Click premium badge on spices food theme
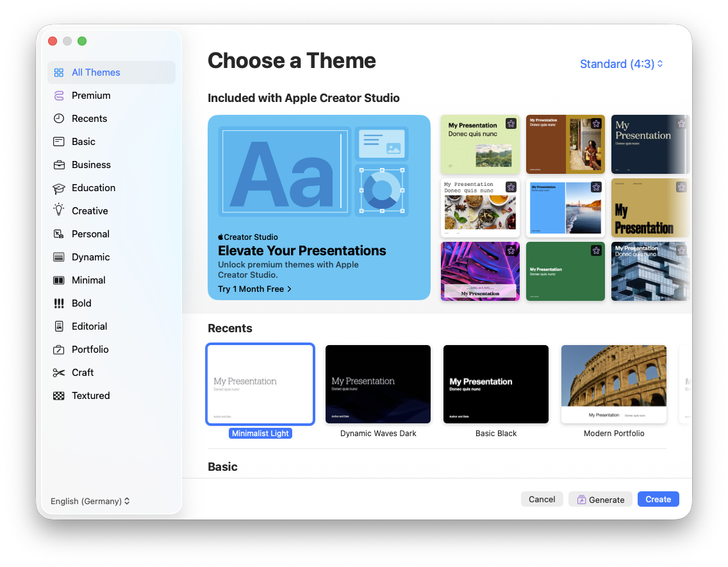Viewport: 728px width, 567px height. [x=511, y=187]
